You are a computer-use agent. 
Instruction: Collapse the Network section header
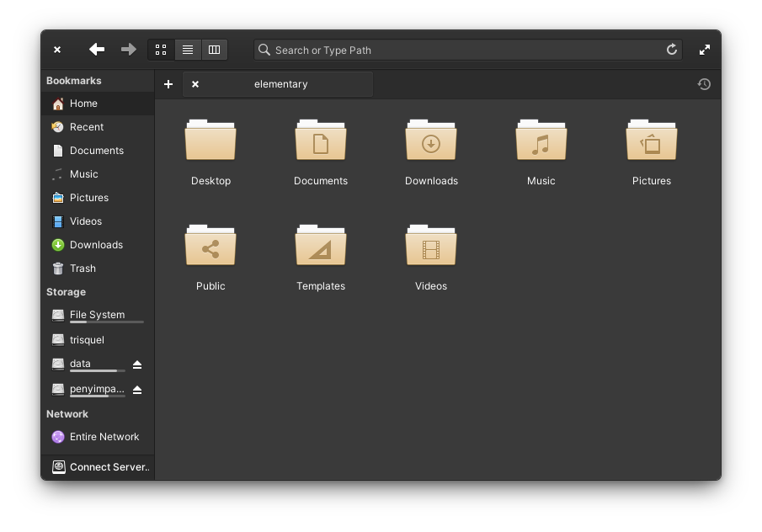click(67, 414)
